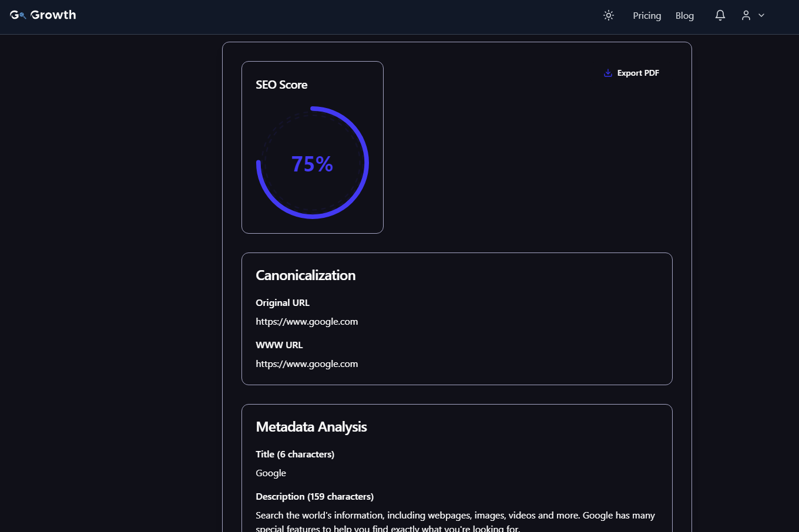The height and width of the screenshot is (532, 799).
Task: Click the Growth brand name text
Action: pos(53,15)
